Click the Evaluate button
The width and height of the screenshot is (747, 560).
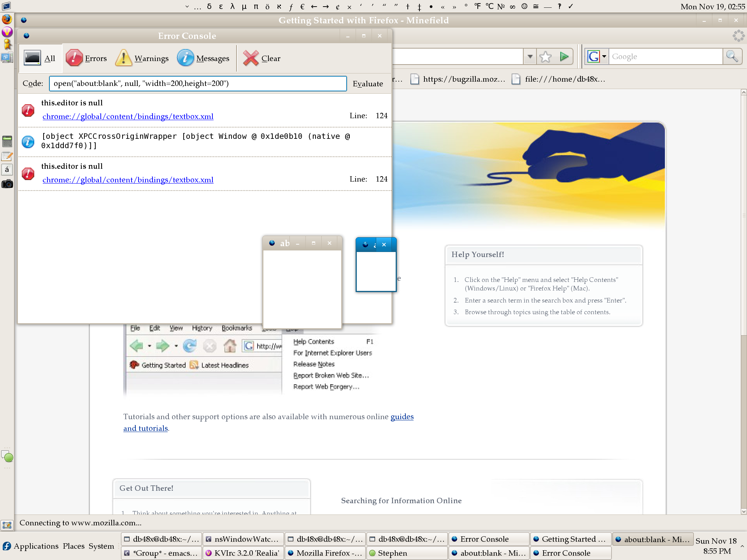368,84
